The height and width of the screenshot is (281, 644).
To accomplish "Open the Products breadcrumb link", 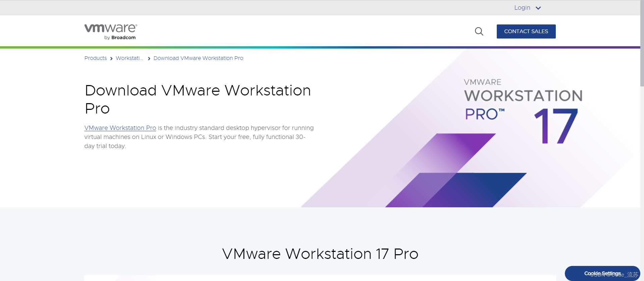I will 96,58.
